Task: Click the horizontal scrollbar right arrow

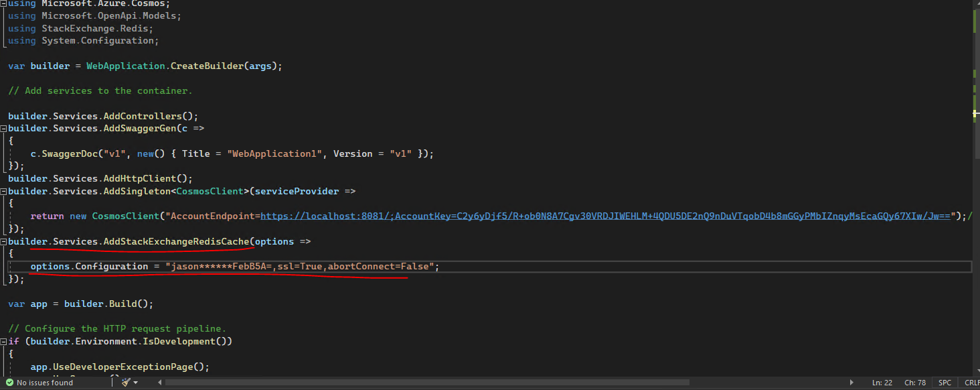Action: (x=851, y=383)
